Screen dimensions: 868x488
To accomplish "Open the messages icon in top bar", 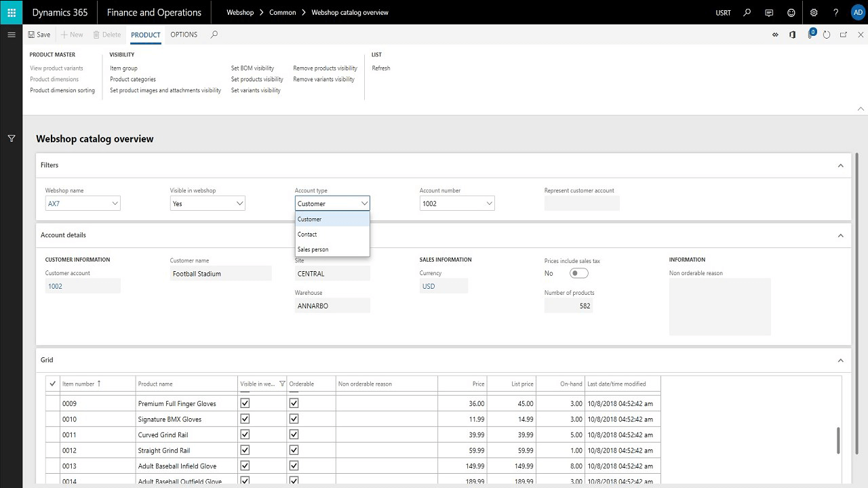I will [x=769, y=12].
